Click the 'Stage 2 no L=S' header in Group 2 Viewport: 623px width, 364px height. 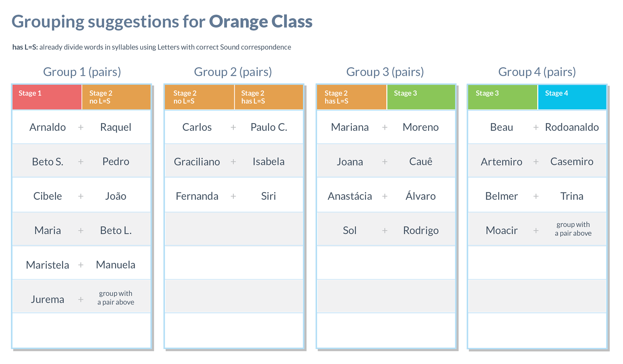click(x=199, y=97)
